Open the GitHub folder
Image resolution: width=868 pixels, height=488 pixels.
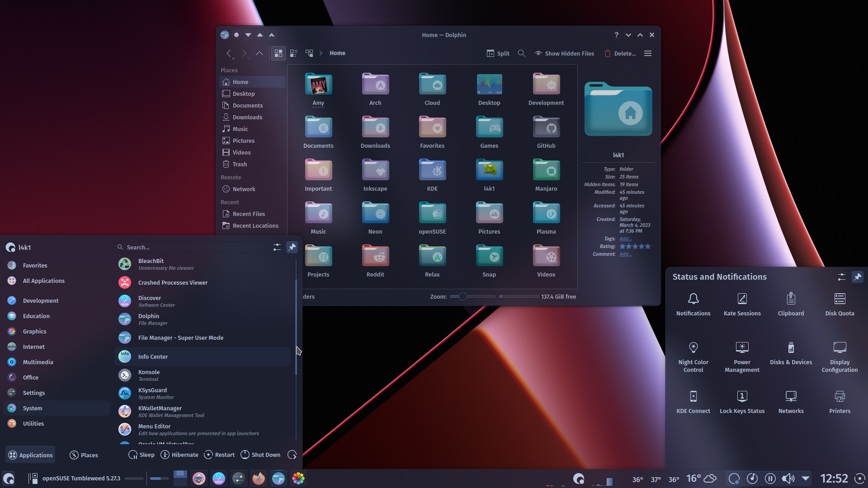546,132
